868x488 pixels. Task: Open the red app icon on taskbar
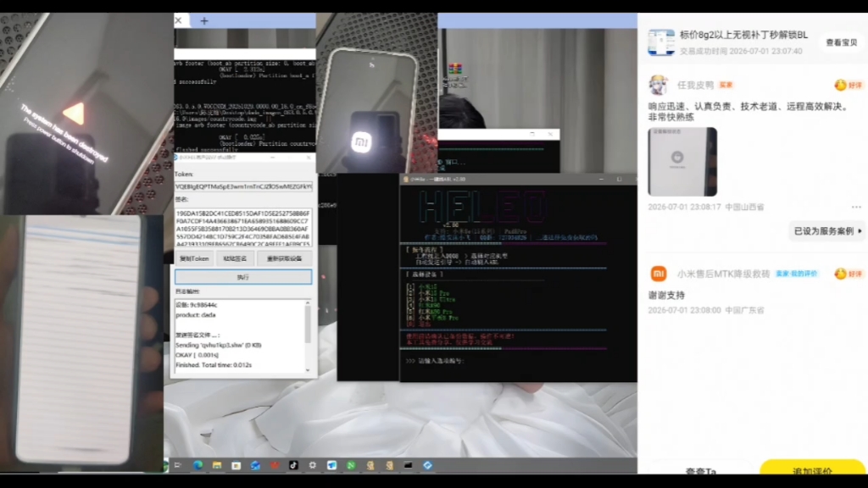(x=275, y=465)
